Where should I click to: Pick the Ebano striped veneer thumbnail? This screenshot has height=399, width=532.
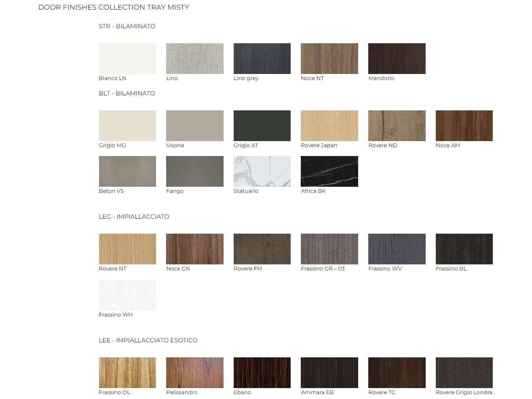262,373
